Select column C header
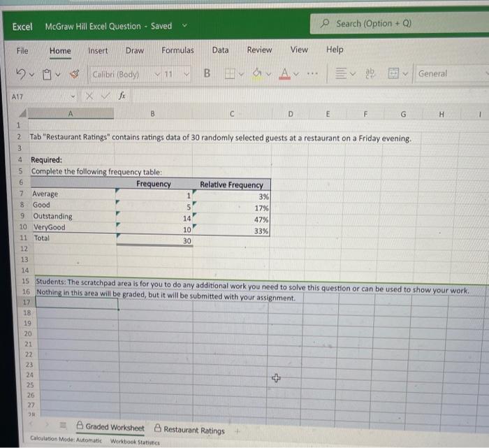 232,114
